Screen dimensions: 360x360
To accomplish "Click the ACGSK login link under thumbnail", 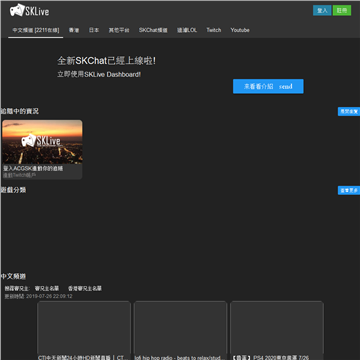I will coord(33,169).
